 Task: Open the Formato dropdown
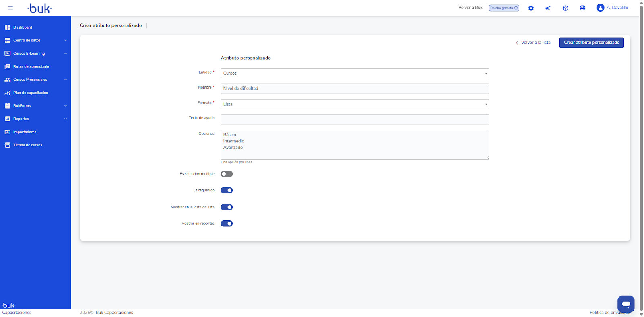click(x=355, y=104)
